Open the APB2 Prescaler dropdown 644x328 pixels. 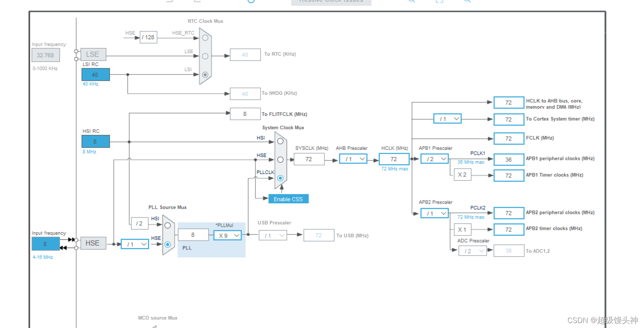coord(435,213)
